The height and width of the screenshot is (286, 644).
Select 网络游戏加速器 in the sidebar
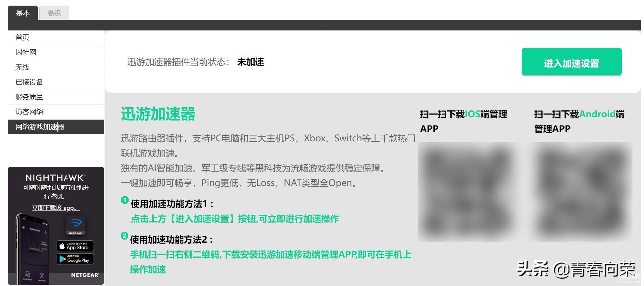pyautogui.click(x=56, y=127)
